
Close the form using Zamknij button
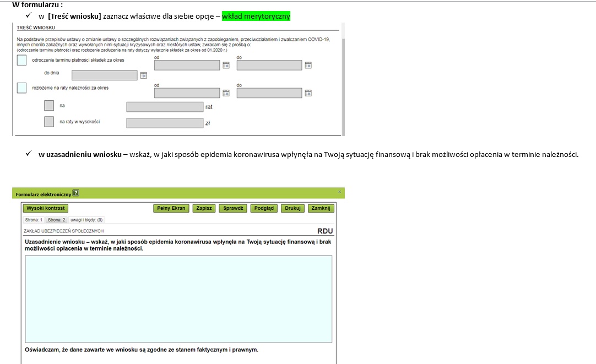(321, 208)
